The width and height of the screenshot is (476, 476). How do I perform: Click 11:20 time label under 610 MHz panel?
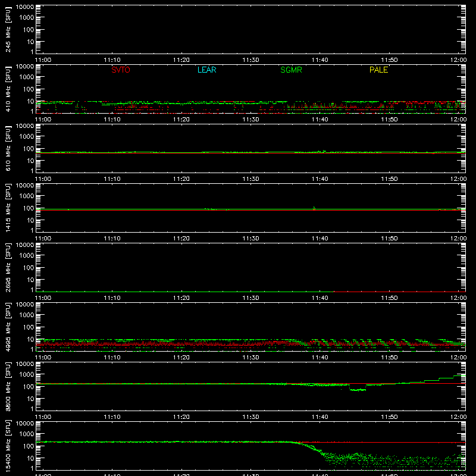(181, 179)
